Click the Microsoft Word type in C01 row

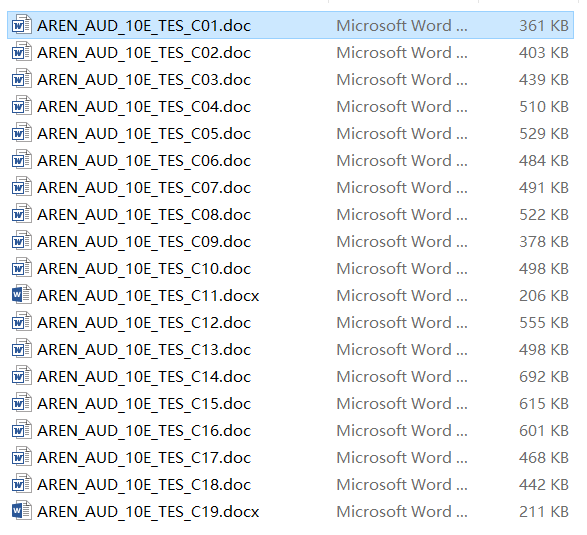tap(402, 25)
